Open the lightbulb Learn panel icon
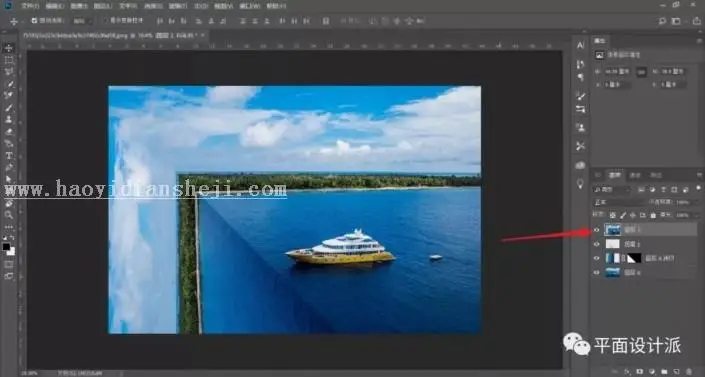Screen dimensions: 705x377 click(x=580, y=184)
